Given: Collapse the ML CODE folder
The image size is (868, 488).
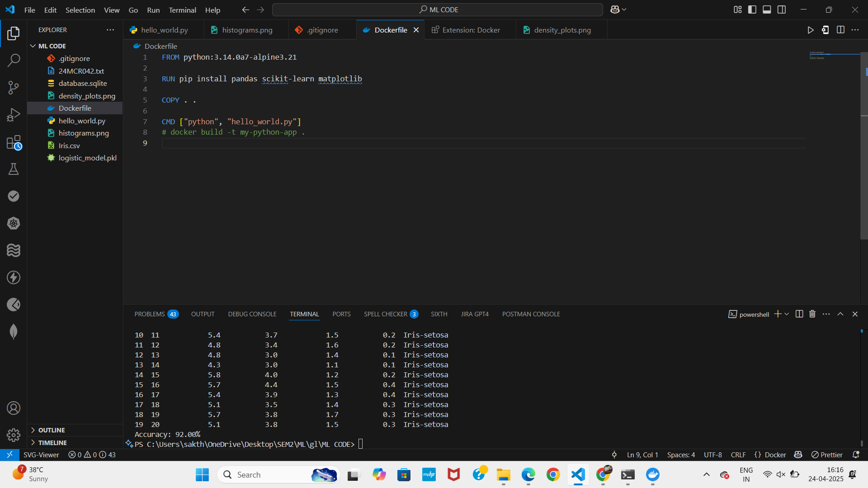Looking at the screenshot, I should pyautogui.click(x=33, y=46).
